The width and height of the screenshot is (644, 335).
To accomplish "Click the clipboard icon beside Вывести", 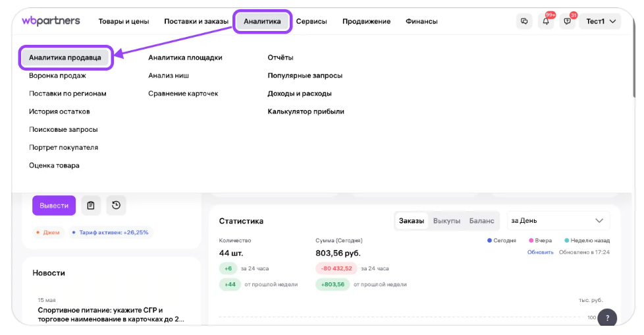I will (x=91, y=205).
